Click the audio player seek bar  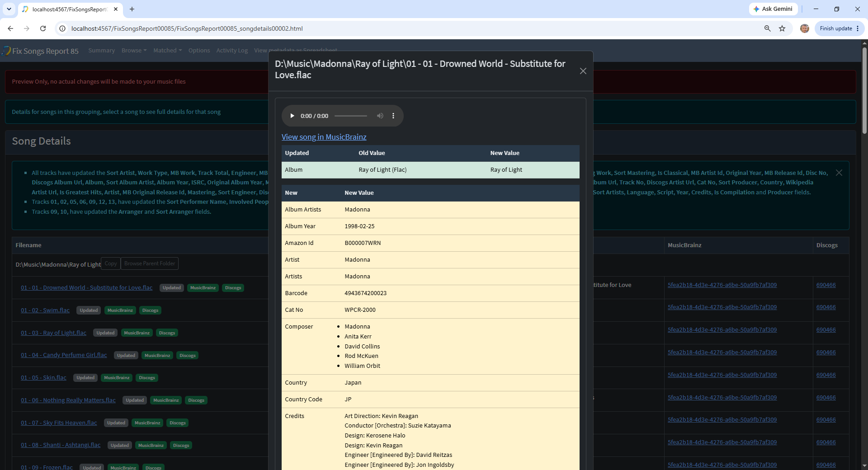coord(351,116)
